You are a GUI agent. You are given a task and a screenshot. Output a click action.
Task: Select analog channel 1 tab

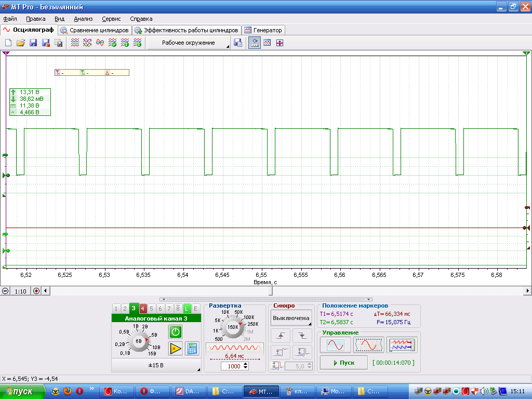point(116,309)
